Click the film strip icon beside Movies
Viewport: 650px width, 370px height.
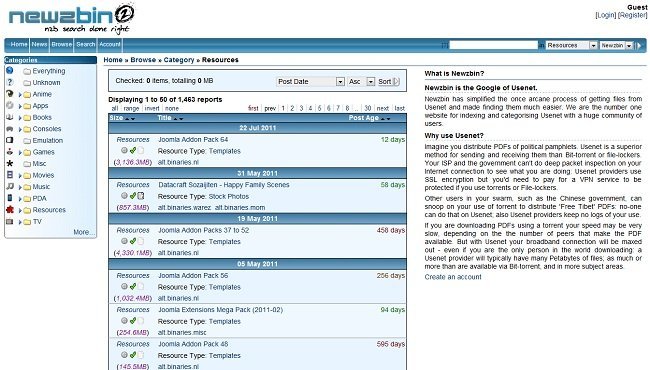point(10,175)
